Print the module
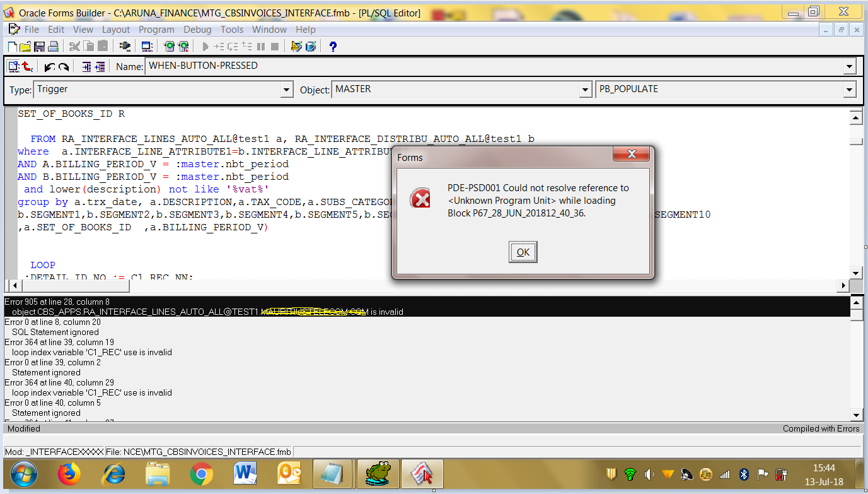Viewport: 868px width, 494px height. [x=52, y=45]
